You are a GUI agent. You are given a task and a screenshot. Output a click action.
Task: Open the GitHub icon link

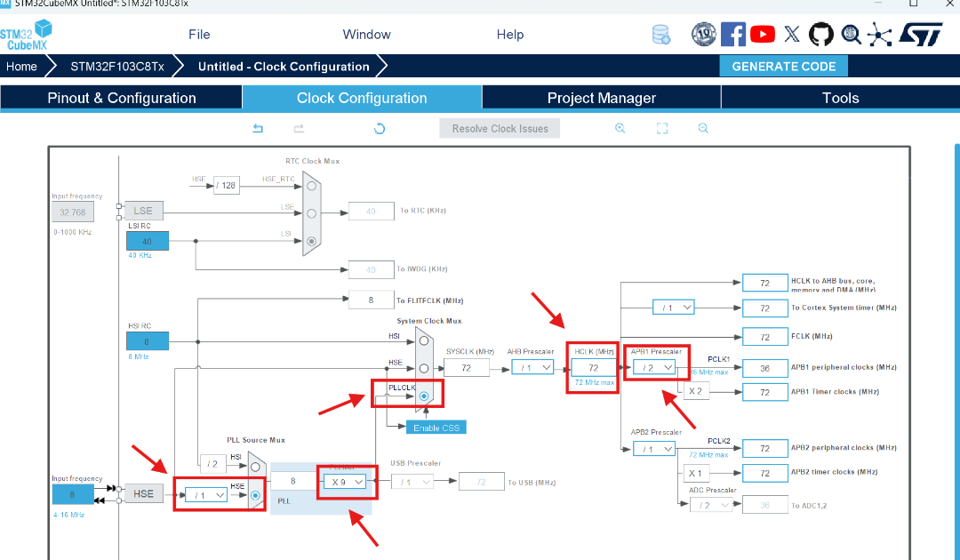(x=821, y=35)
